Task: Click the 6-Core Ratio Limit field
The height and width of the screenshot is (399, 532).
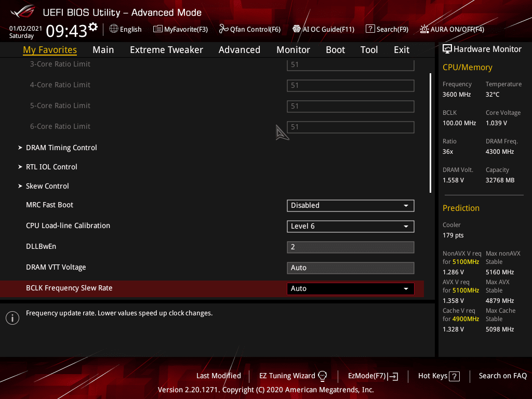Action: coord(351,127)
